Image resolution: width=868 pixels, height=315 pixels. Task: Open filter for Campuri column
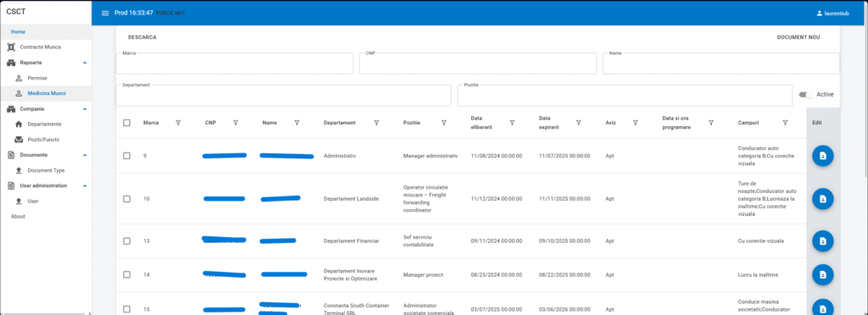click(x=785, y=123)
